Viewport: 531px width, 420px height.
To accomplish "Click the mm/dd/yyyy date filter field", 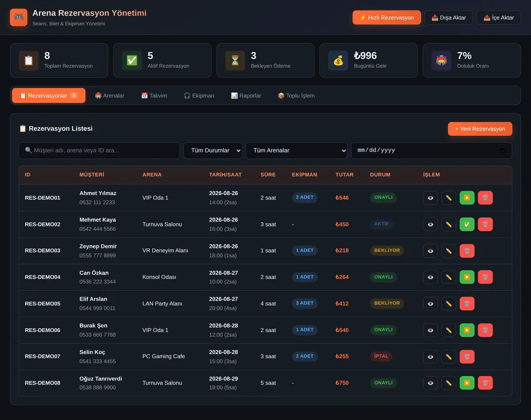I will coord(431,150).
